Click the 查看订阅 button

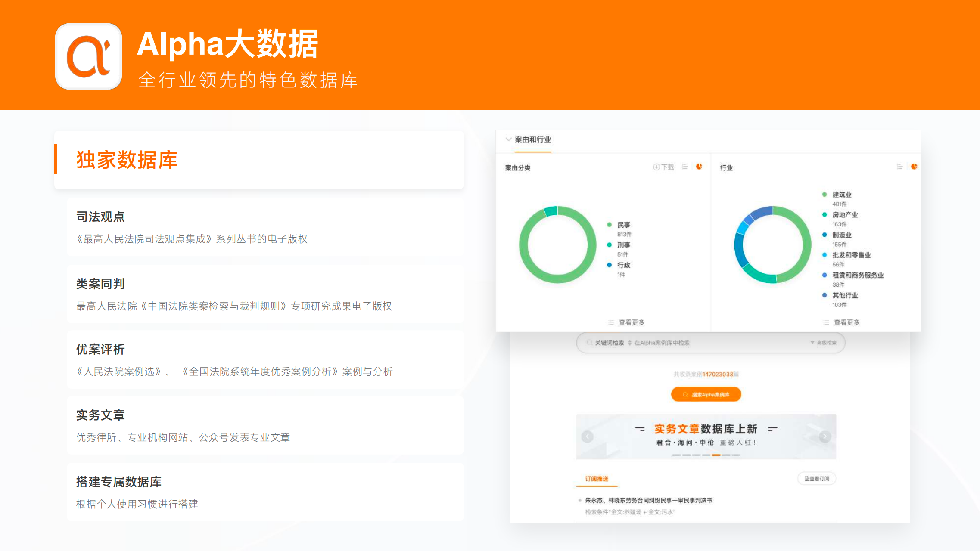817,479
